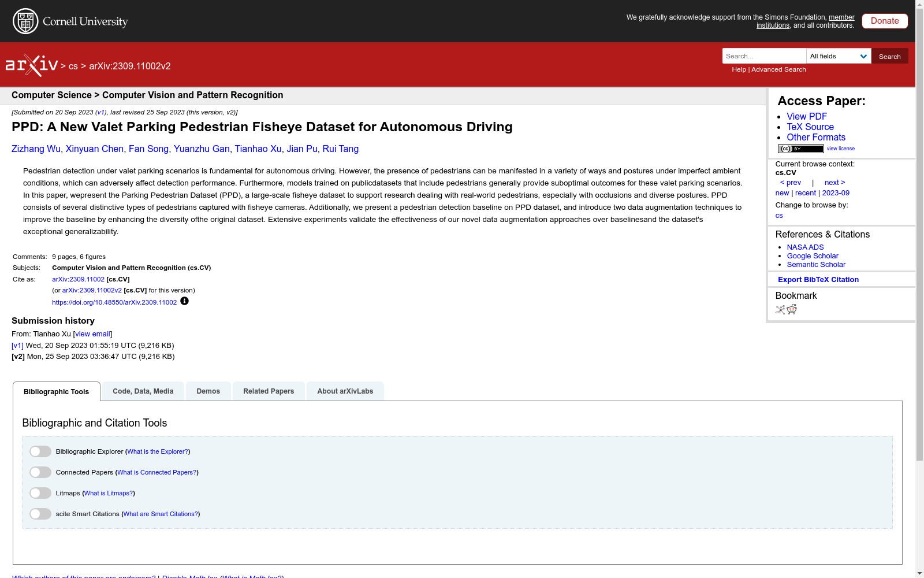Screen dimensions: 924x578
Task: Open the arXiv home logo
Action: point(32,65)
